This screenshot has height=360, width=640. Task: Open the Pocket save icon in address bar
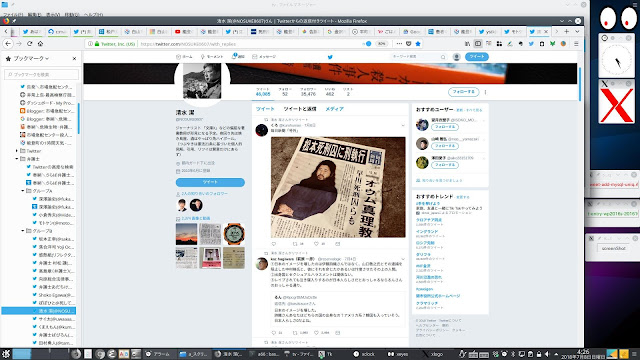point(409,44)
